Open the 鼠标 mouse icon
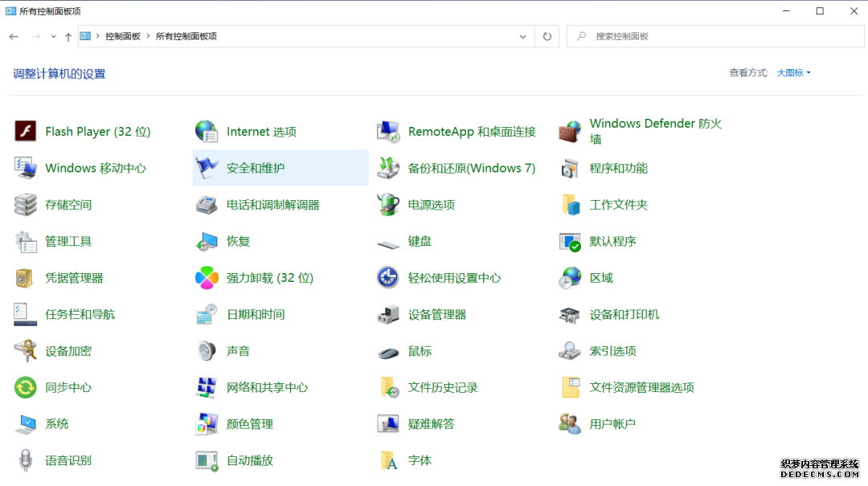The image size is (868, 486). click(388, 352)
